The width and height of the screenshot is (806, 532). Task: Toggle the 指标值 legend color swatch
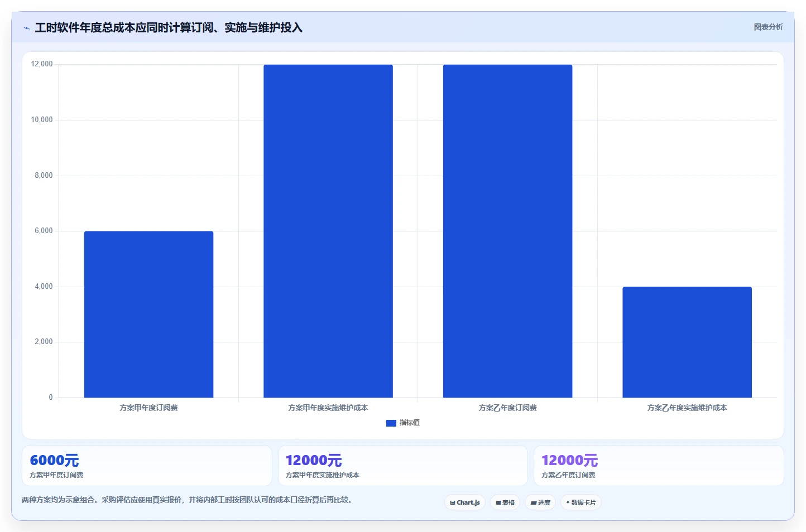pyautogui.click(x=391, y=423)
